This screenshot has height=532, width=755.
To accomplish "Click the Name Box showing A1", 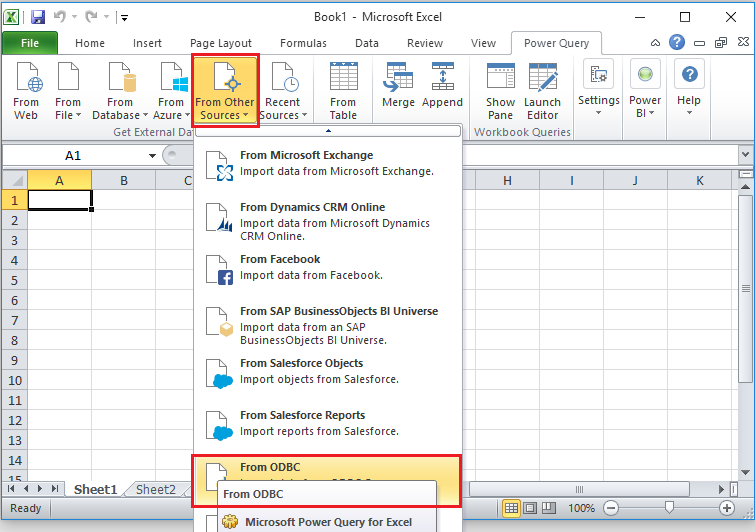I will click(x=73, y=156).
